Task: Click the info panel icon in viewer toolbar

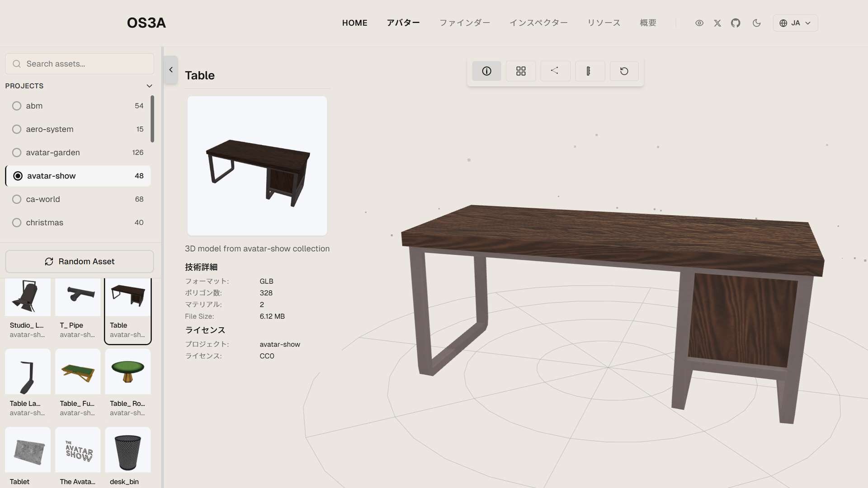Action: point(486,71)
